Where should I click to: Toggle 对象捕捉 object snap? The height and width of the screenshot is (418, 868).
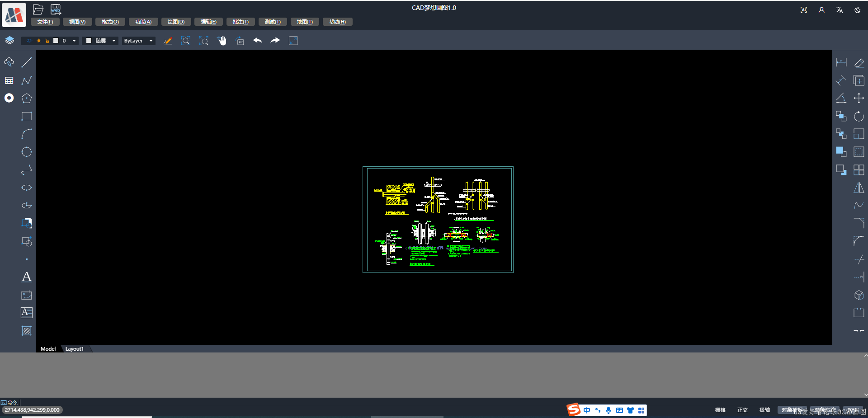tap(792, 410)
